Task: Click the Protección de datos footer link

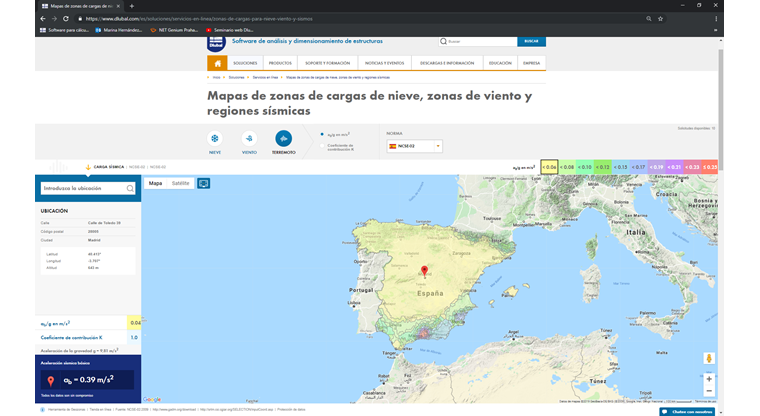Action: tap(291, 410)
